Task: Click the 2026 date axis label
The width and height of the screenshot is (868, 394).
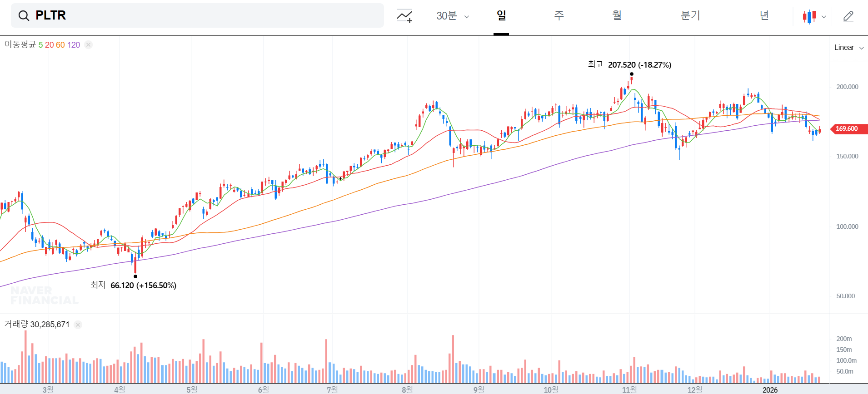Action: pos(770,389)
